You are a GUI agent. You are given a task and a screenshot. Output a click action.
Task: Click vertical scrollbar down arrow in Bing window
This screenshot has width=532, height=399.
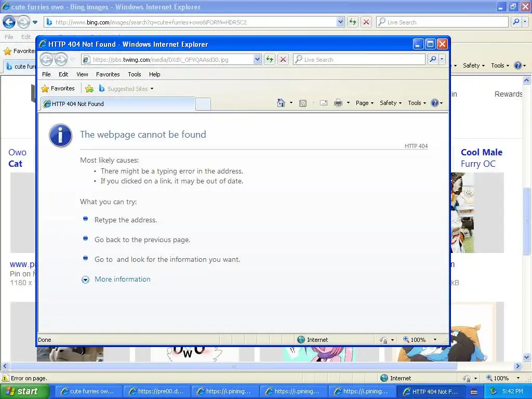click(x=527, y=357)
